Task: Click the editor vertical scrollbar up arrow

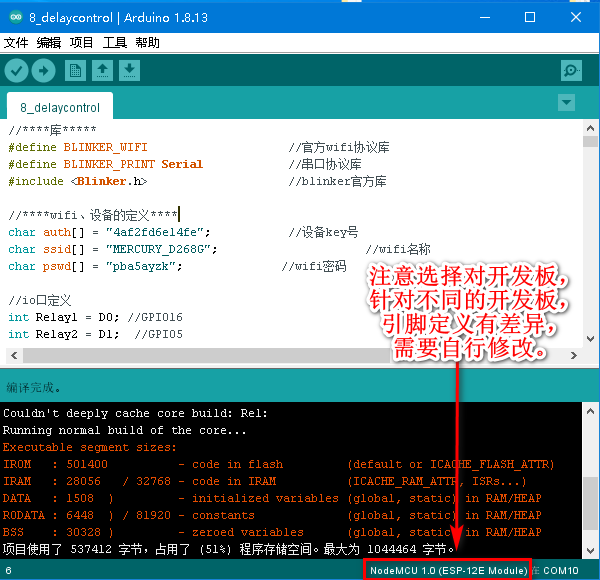Action: click(590, 128)
